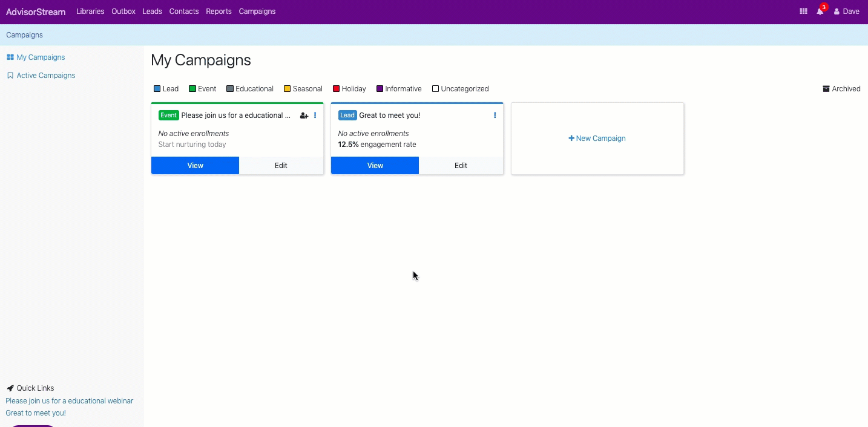Toggle the yellow Seasonal category filter

(x=287, y=89)
